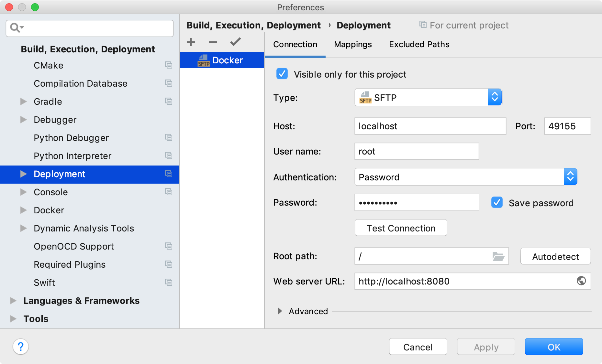Expand Languages & Frameworks section arrow
The image size is (602, 364).
click(x=13, y=301)
